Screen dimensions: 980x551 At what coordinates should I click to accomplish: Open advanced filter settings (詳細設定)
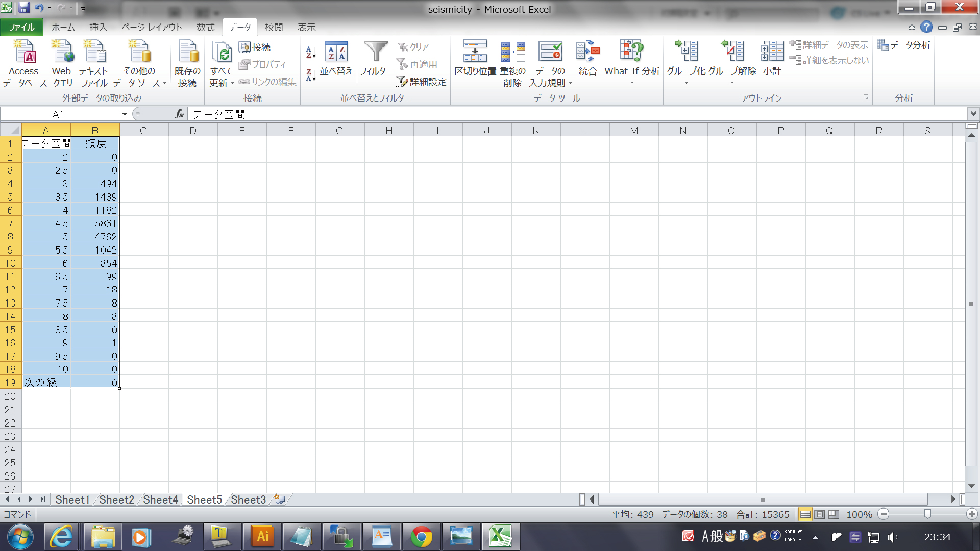click(x=422, y=82)
